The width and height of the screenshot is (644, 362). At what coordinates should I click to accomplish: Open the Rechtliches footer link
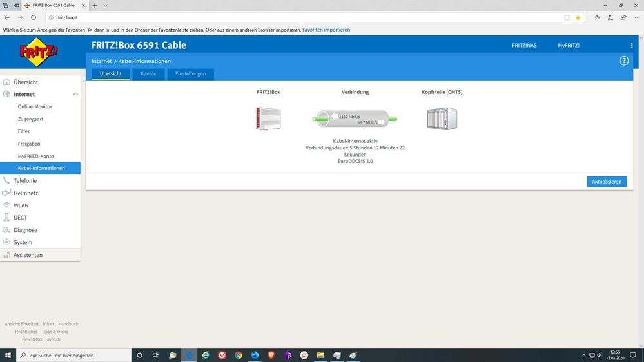[x=26, y=332]
